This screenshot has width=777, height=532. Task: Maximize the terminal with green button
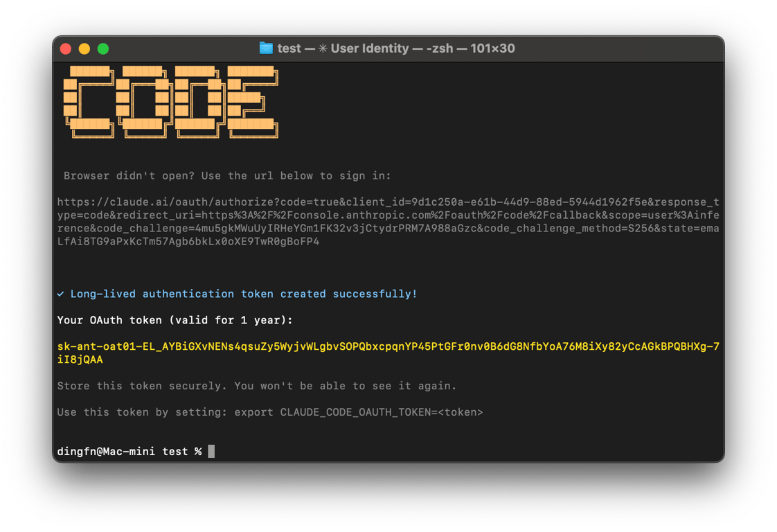tap(103, 48)
